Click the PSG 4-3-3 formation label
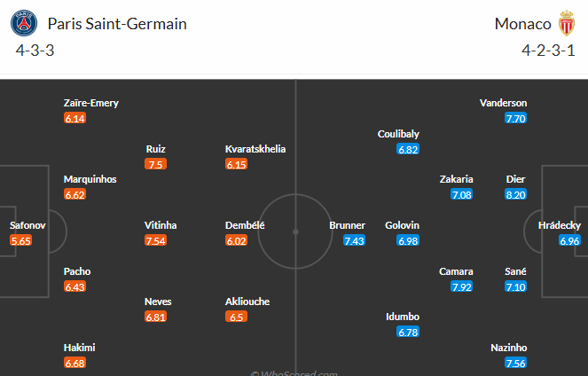The width and height of the screenshot is (588, 376). coord(35,51)
